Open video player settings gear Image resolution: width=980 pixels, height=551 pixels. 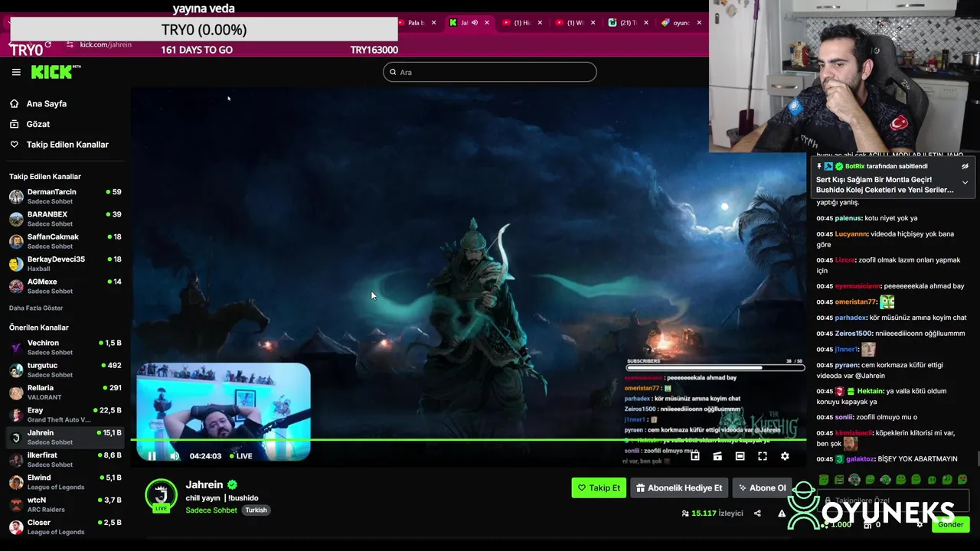[785, 456]
